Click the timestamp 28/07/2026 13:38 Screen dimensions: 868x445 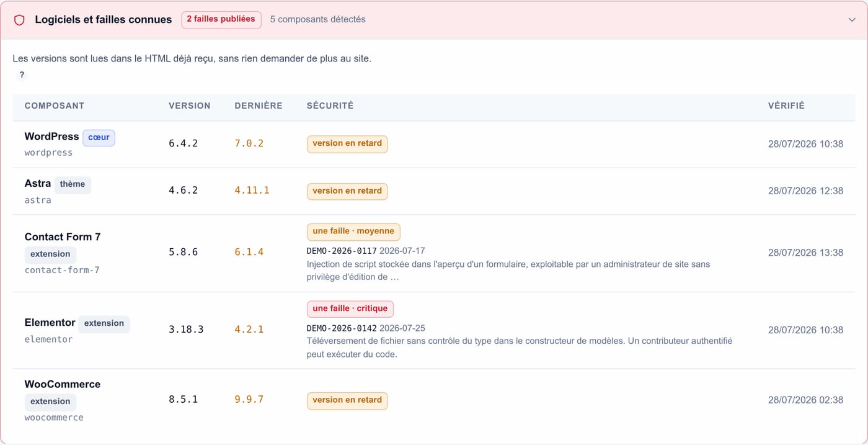[805, 253]
